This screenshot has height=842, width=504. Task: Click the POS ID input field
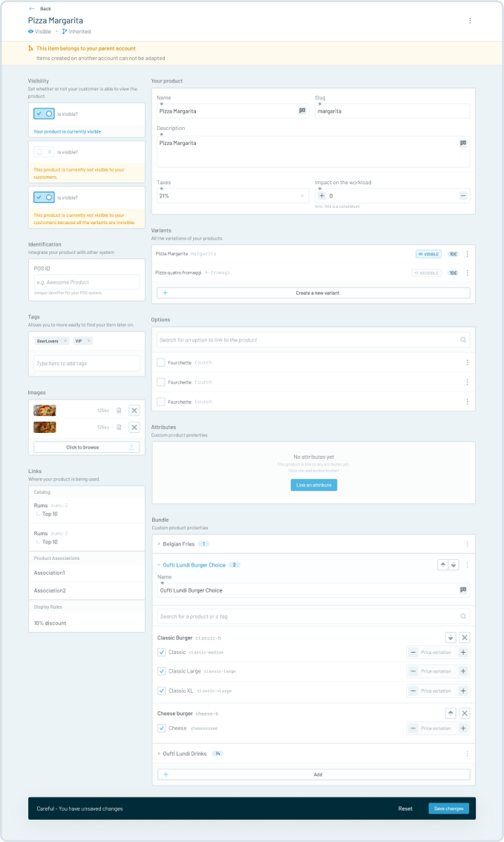click(87, 282)
